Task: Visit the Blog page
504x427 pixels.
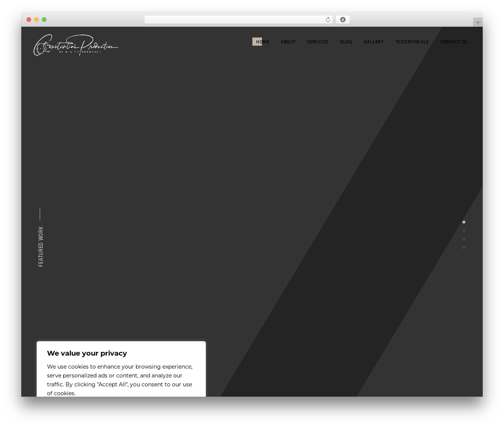Action: click(346, 42)
